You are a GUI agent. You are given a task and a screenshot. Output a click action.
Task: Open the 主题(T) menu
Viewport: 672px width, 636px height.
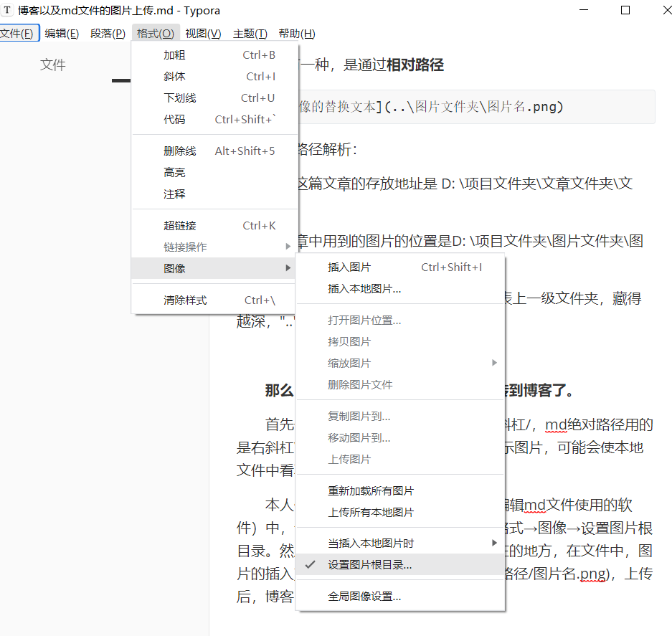coord(250,34)
